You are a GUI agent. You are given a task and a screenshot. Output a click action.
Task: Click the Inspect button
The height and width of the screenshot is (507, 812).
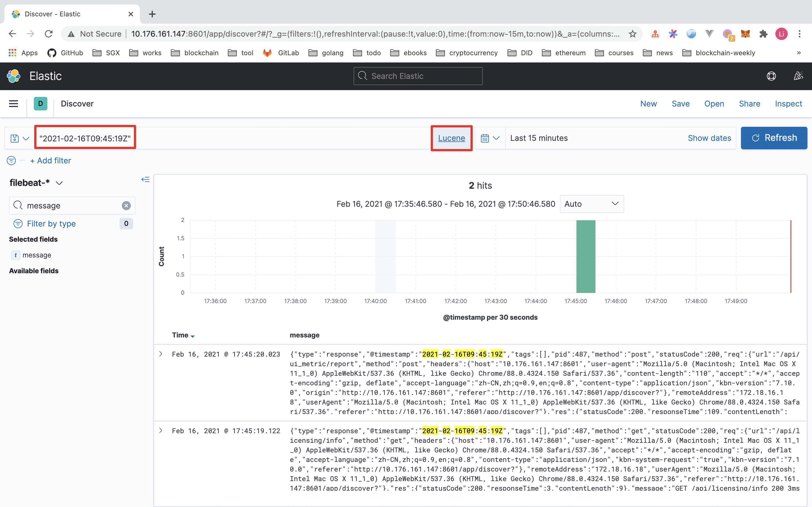[x=789, y=103]
